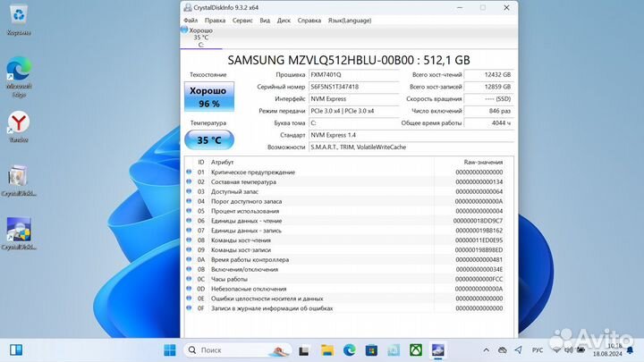
Task: Open Microsoft Store from the taskbar
Action: [x=371, y=350]
